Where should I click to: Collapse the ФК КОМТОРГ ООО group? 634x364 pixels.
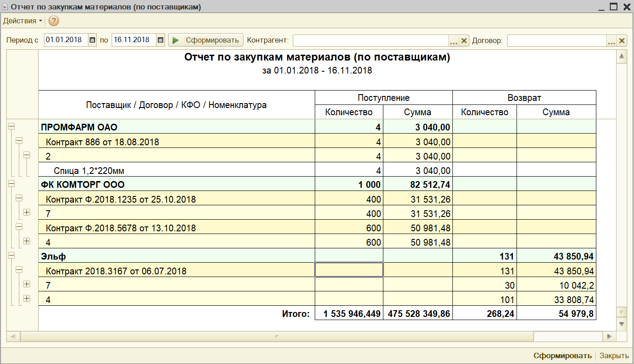tap(11, 184)
